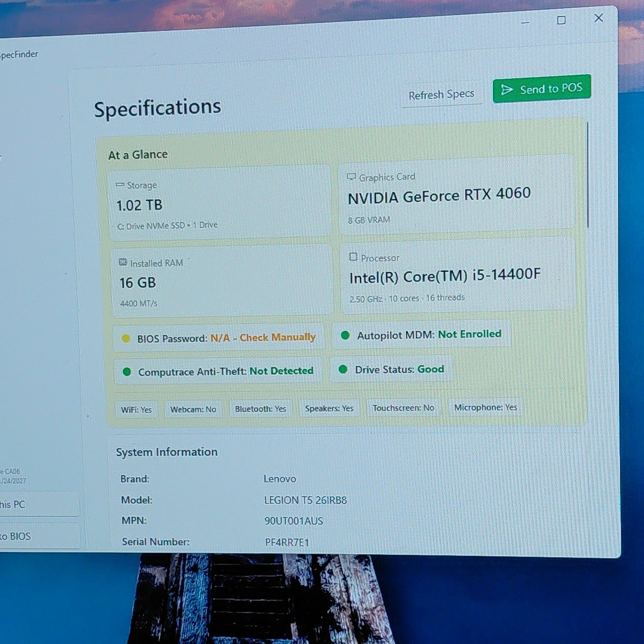644x644 pixels.
Task: Click the Storage drive icon
Action: tap(120, 185)
